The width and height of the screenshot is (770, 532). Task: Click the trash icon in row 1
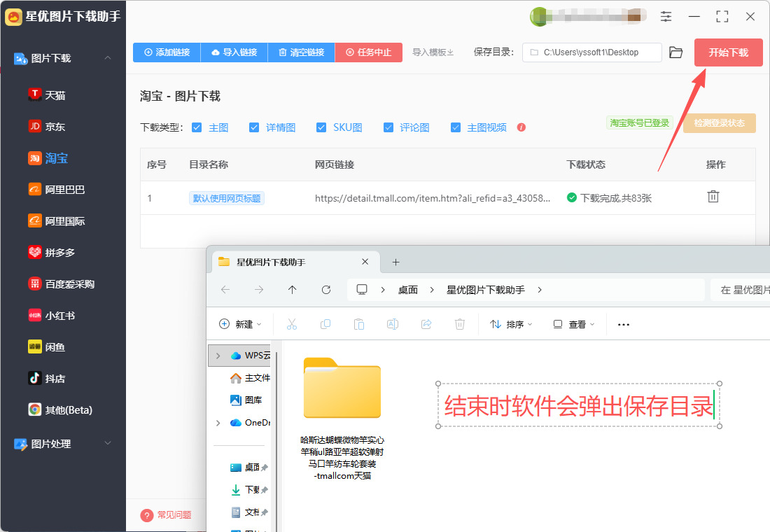(713, 197)
